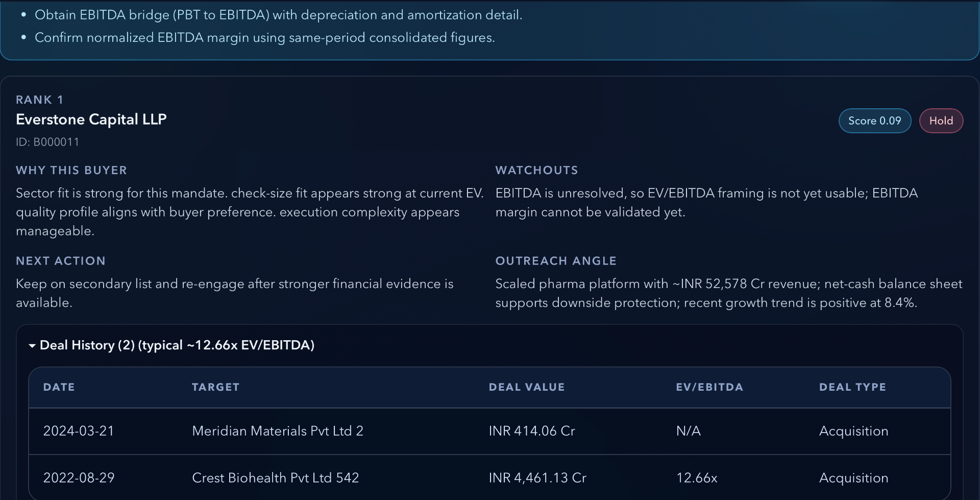Click the Hold status badge
This screenshot has height=500, width=980.
pyautogui.click(x=941, y=121)
